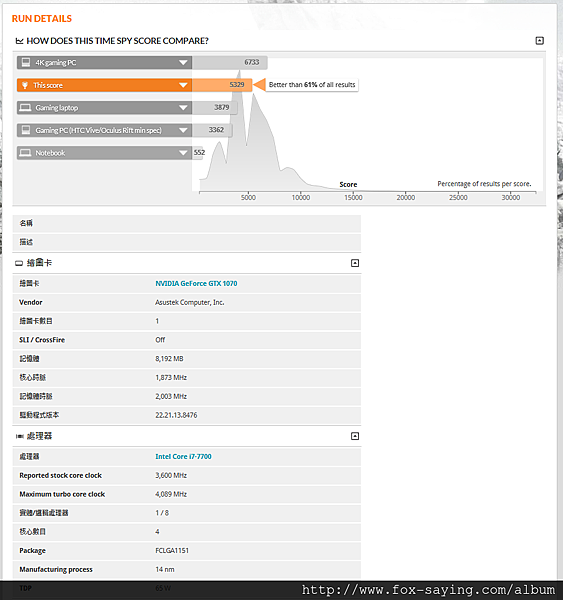Open the Notebook dropdown arrow
Image resolution: width=563 pixels, height=600 pixels.
point(183,153)
